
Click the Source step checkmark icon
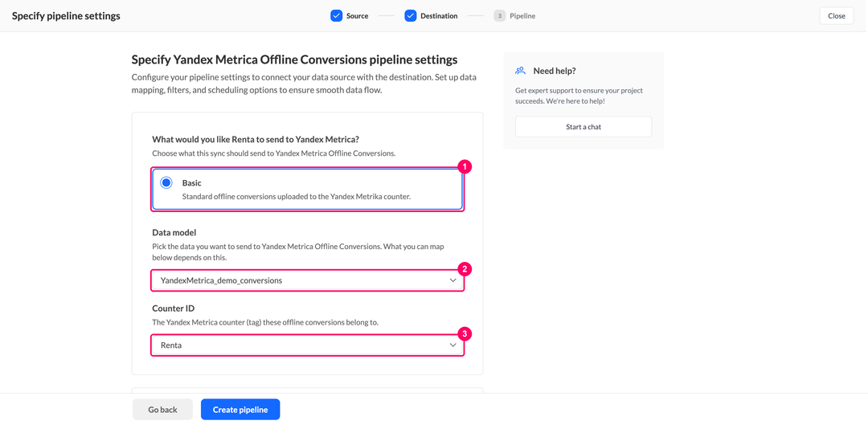pyautogui.click(x=337, y=16)
